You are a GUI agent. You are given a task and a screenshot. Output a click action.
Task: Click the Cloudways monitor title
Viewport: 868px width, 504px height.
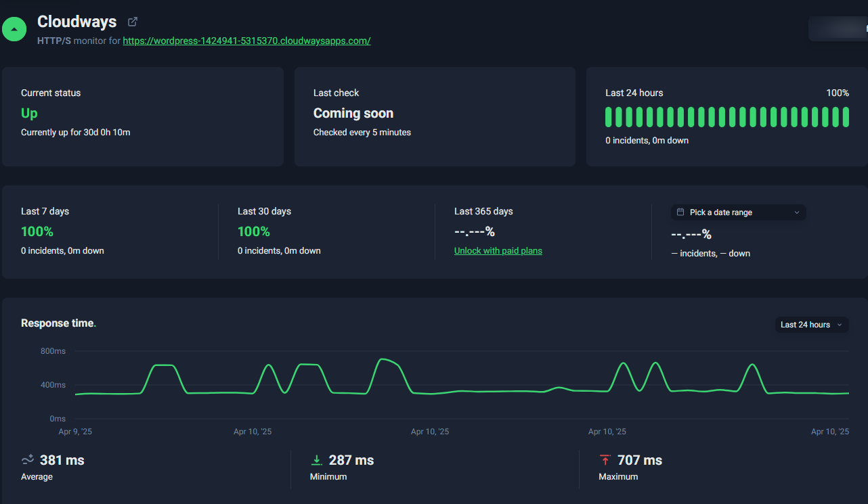click(77, 22)
